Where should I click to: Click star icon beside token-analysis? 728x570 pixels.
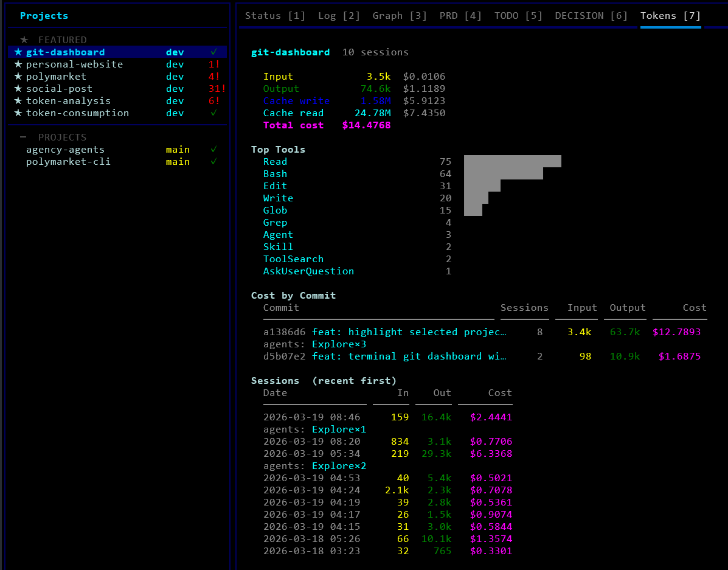(x=18, y=101)
